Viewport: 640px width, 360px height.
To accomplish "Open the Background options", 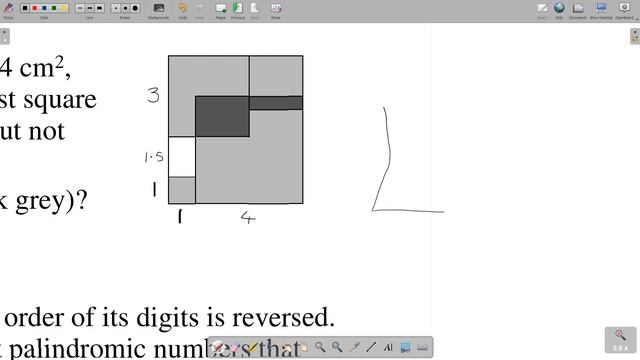I will click(x=158, y=10).
